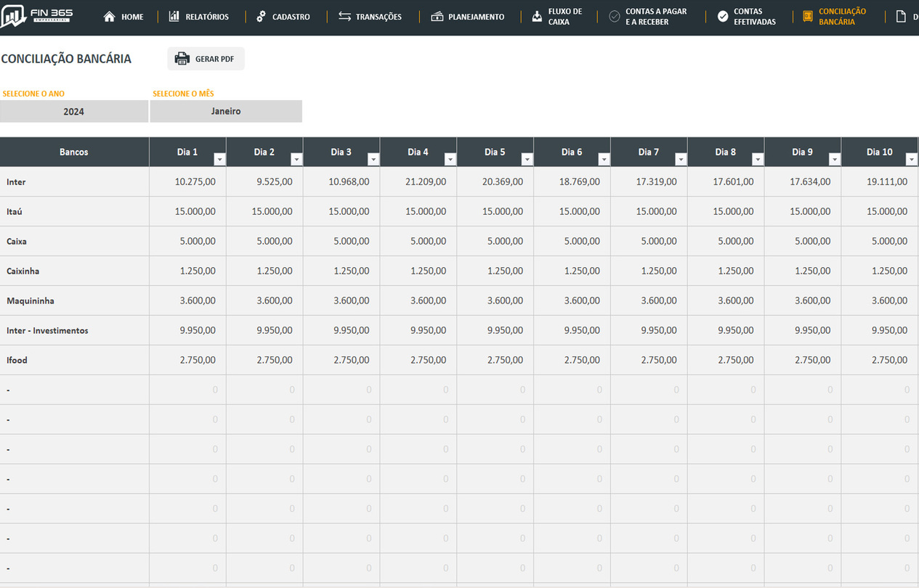This screenshot has width=919, height=588.
Task: Click Inter Dia 10 value 19.111,00
Action: [887, 182]
